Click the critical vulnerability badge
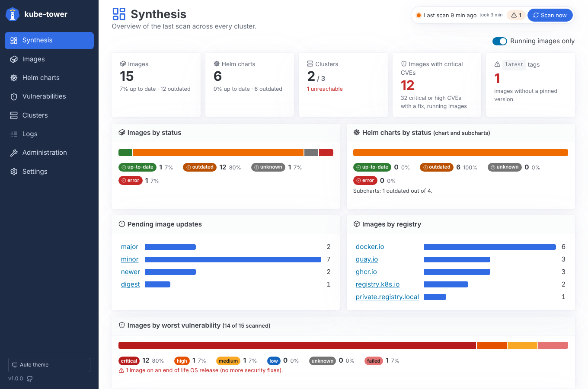 [129, 361]
